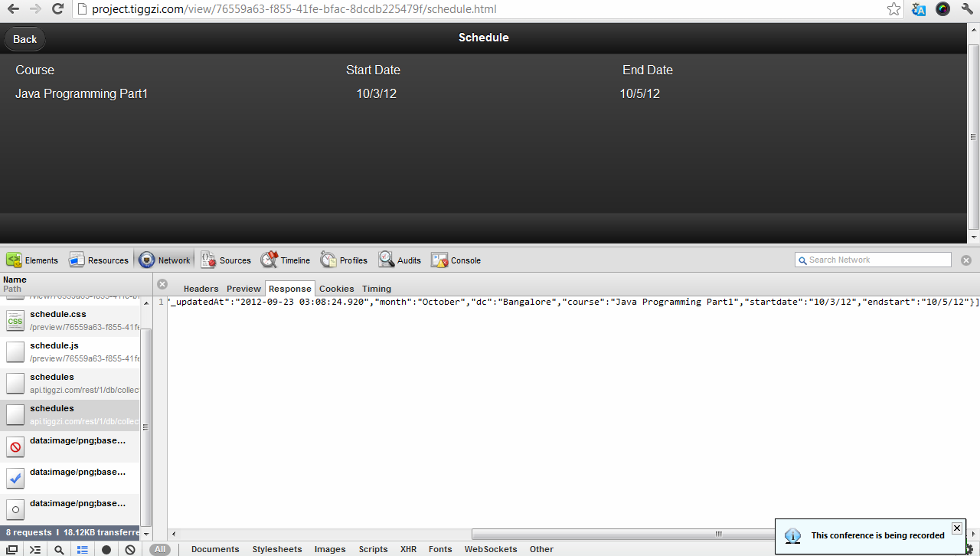Click the Search Network input field

point(873,260)
